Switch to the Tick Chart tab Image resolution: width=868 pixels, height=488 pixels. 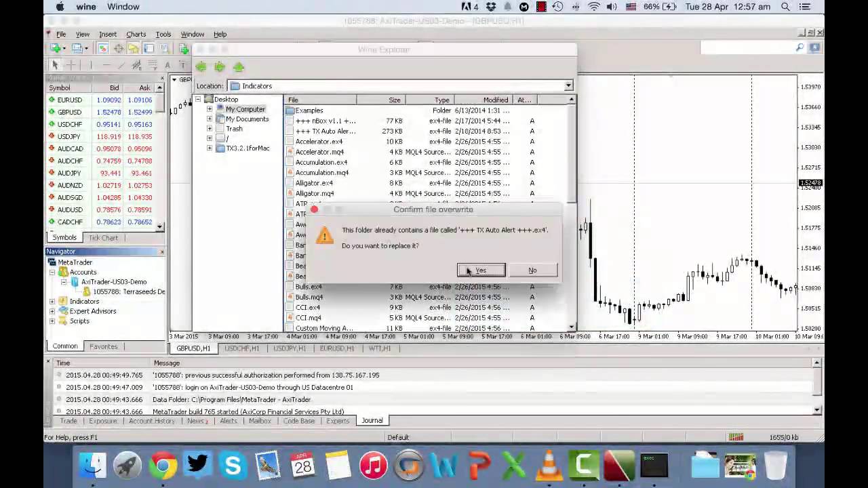click(x=103, y=238)
